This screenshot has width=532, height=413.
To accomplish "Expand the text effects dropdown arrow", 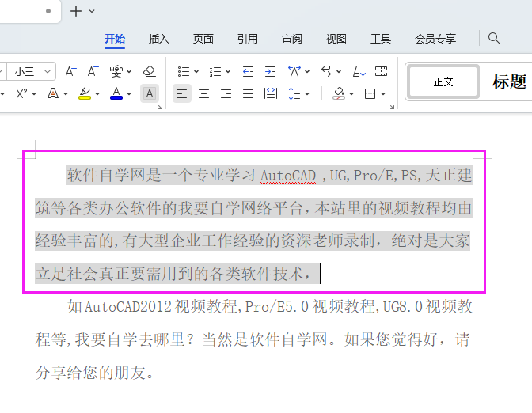I will [66, 93].
